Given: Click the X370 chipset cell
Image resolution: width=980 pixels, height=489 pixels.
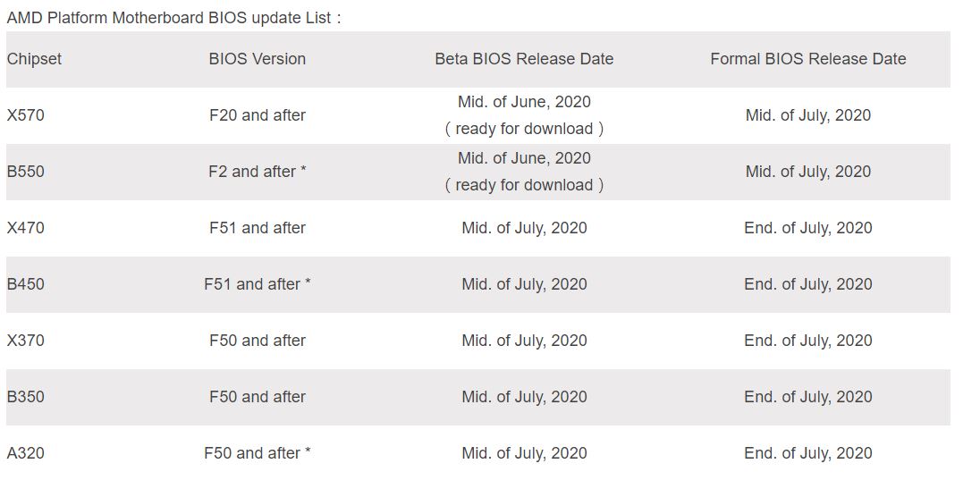Looking at the screenshot, I should pyautogui.click(x=25, y=341).
